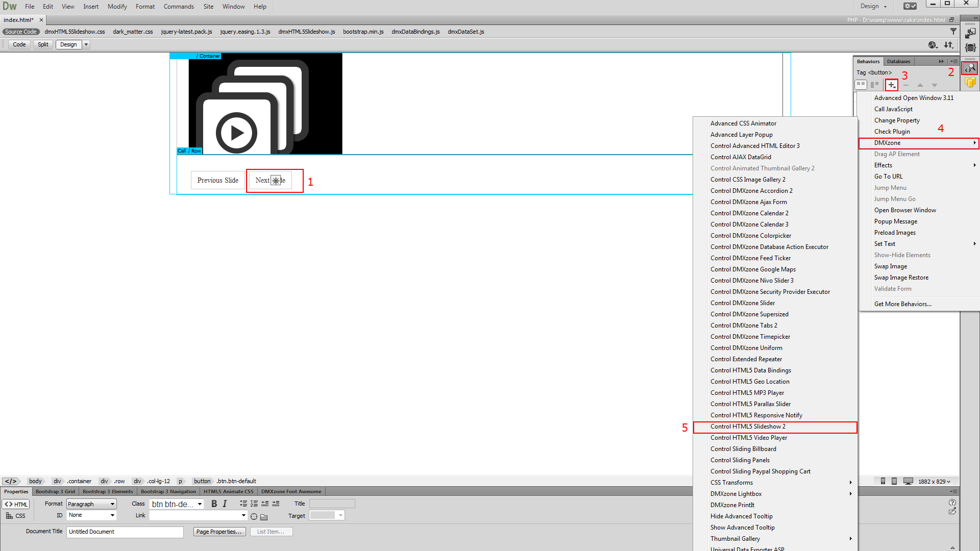
Task: Choose Control HTML5 Slideshow 2
Action: [775, 427]
